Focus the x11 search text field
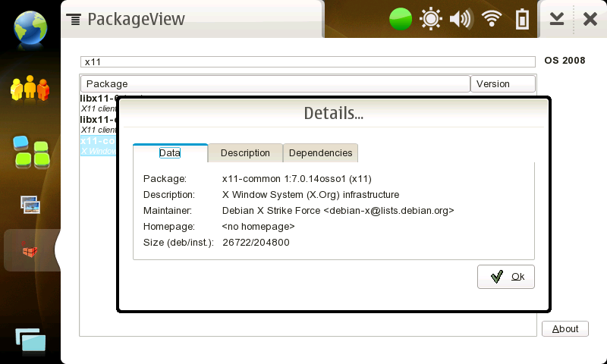This screenshot has width=607, height=364. pos(308,61)
